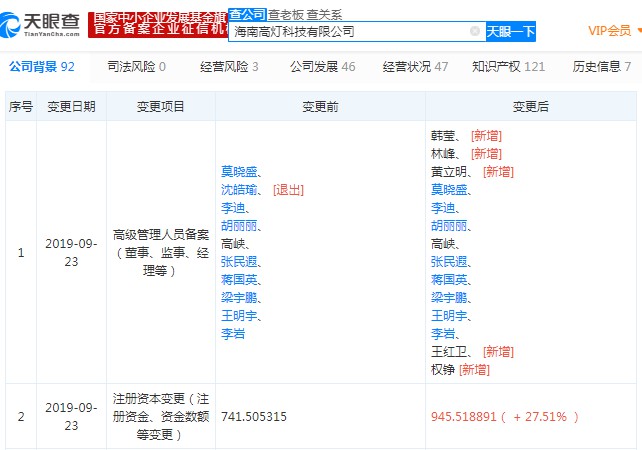Screen dimensions: 642x450
Task: Switch to the 司法风险 0 tab
Action: 136,66
